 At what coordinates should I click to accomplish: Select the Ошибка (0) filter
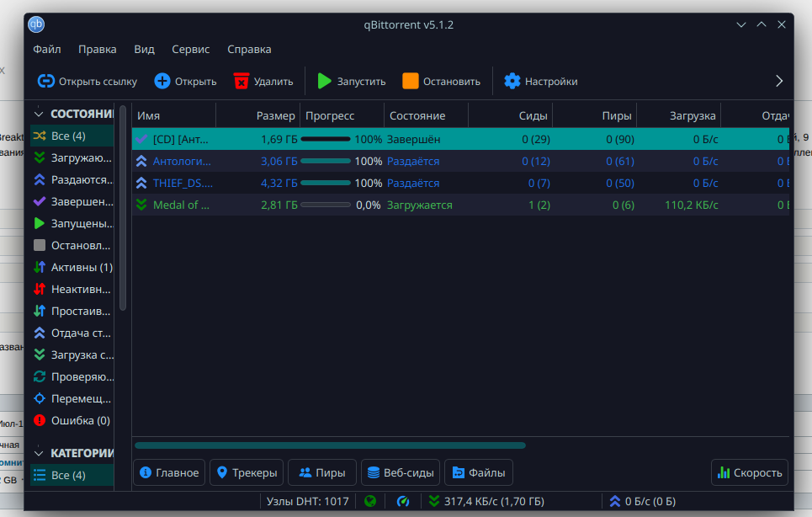tap(72, 420)
